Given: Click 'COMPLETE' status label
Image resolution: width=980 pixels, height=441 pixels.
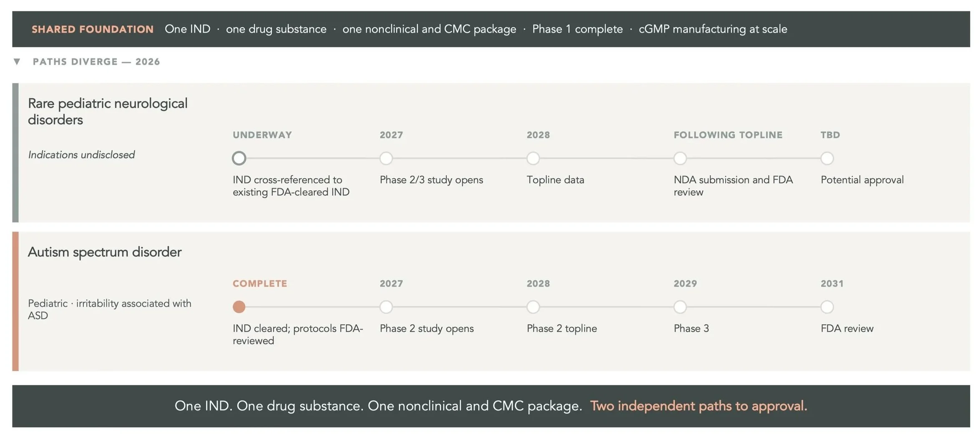Looking at the screenshot, I should pyautogui.click(x=260, y=283).
